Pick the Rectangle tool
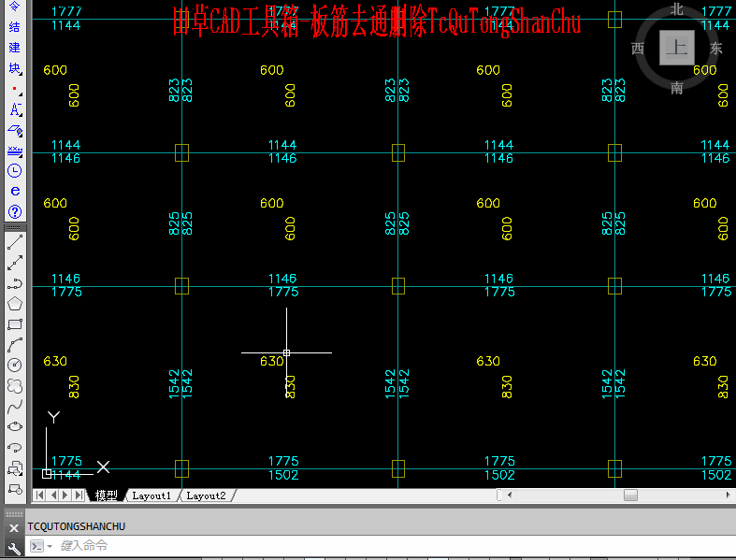Viewport: 736px width, 560px height. pos(15,324)
